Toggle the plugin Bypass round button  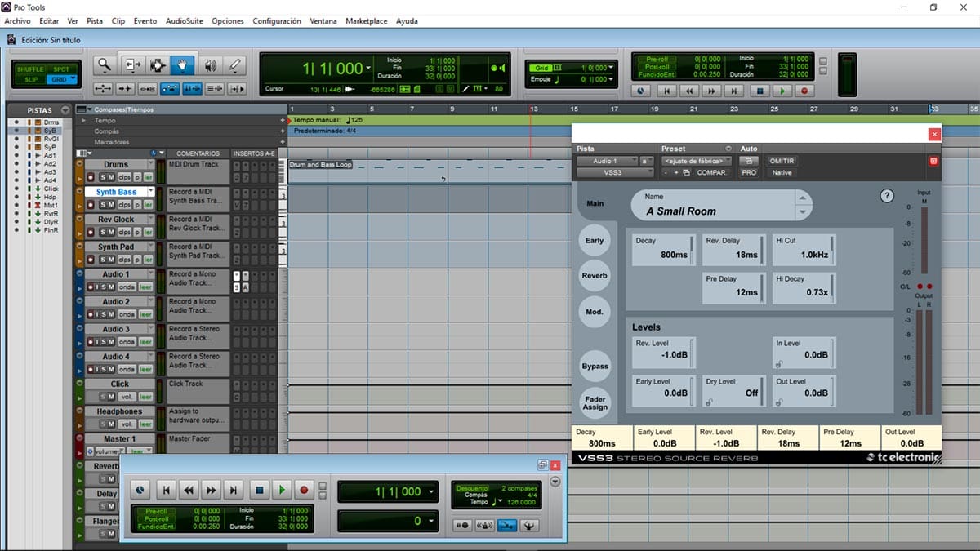coord(595,367)
